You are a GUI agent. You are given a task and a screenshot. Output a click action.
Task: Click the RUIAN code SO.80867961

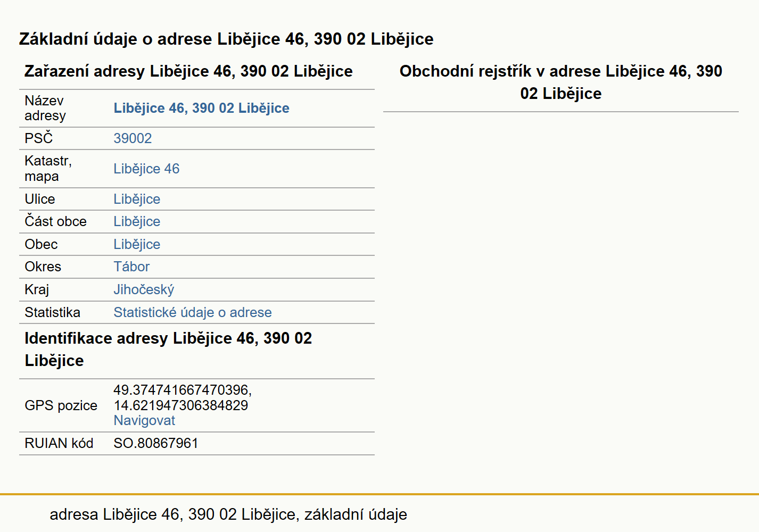coord(156,443)
